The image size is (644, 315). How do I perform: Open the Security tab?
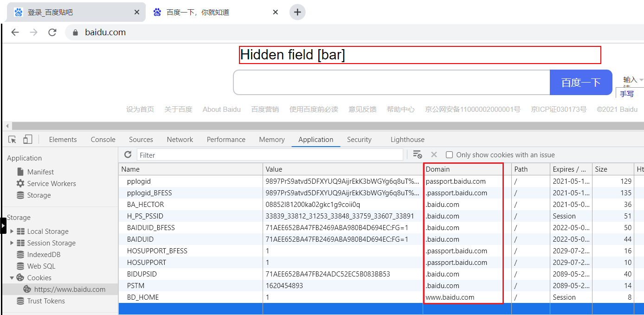pyautogui.click(x=359, y=139)
